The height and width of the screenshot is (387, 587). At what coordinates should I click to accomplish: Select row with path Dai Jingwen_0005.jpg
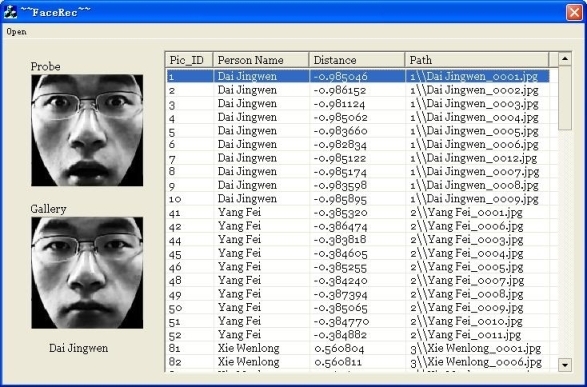click(358, 131)
